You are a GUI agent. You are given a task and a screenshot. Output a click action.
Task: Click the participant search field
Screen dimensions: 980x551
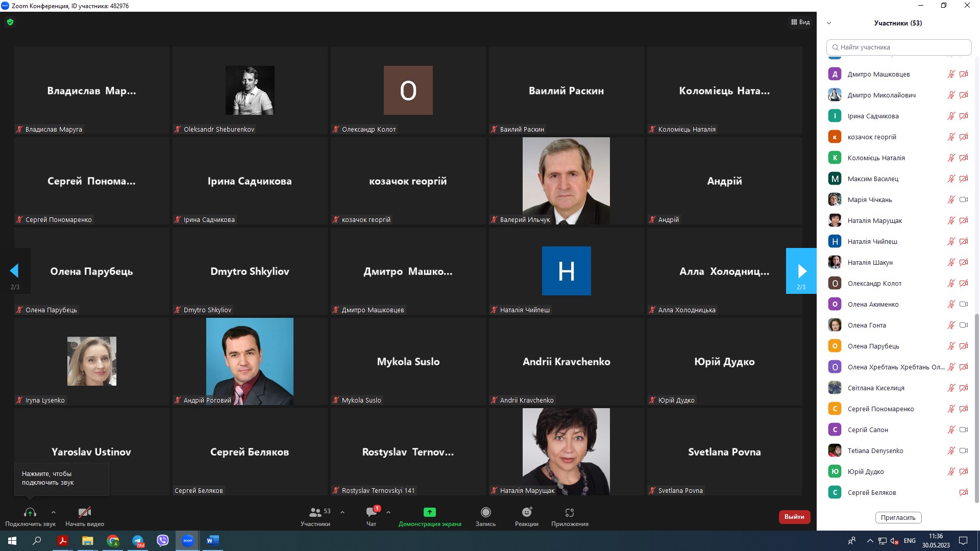898,47
